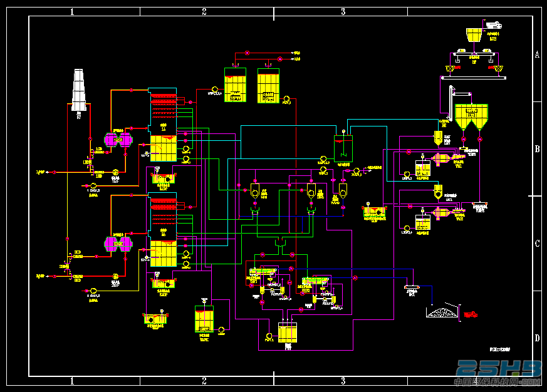Select the upper magenta heat exchanger symbol

coord(118,140)
